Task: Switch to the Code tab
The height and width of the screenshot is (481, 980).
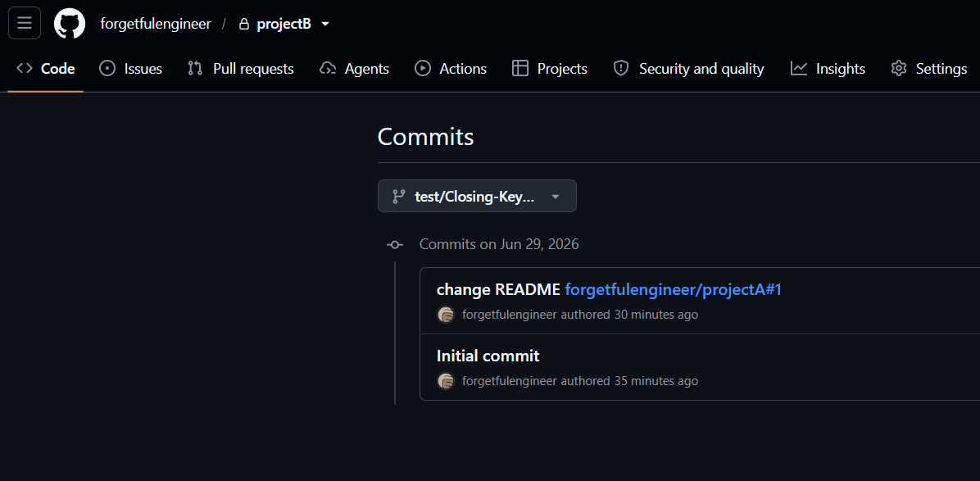Action: [x=46, y=69]
